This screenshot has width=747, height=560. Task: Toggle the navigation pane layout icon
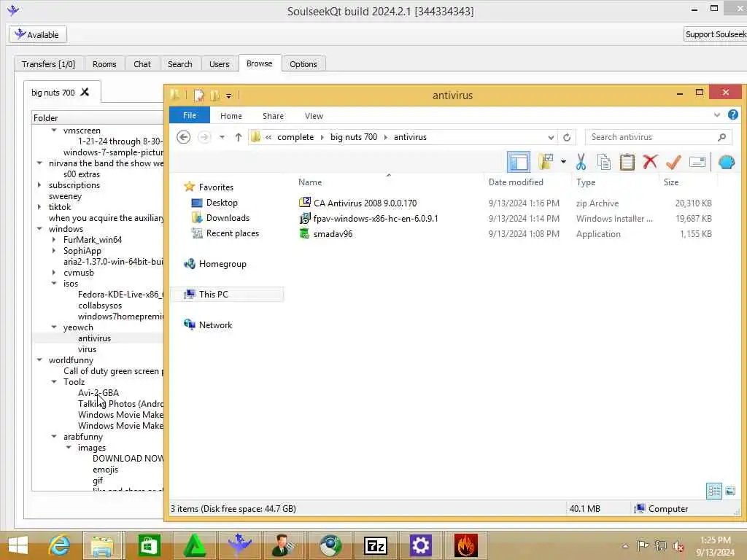[519, 163]
